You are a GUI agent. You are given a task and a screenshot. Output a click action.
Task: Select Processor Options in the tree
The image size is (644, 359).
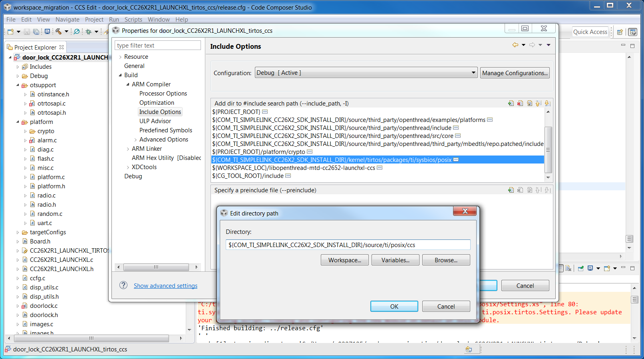tap(163, 94)
